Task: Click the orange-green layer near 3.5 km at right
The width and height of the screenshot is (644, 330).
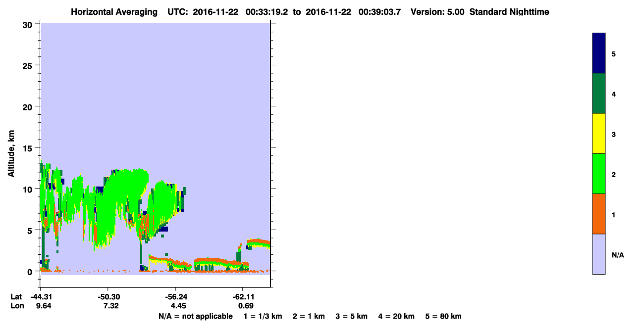Action: pyautogui.click(x=258, y=243)
